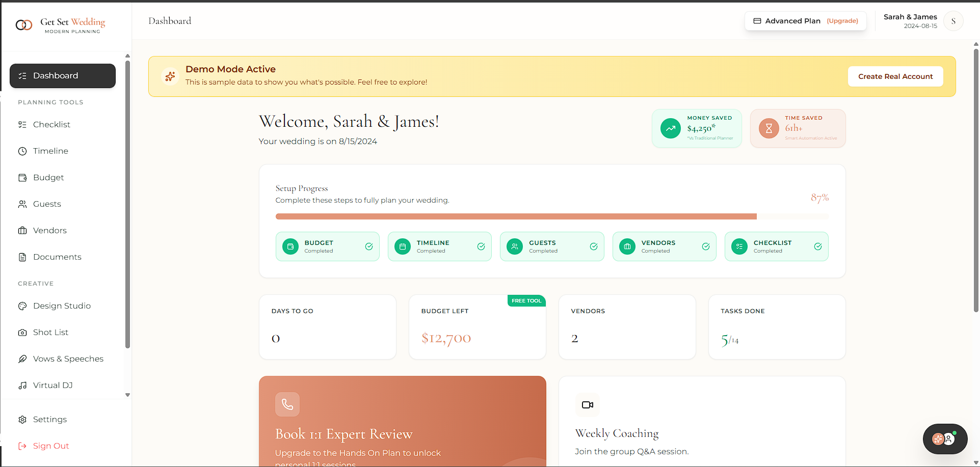Open the Sarah & James account menu
Screen dimensions: 980x467
910,21
